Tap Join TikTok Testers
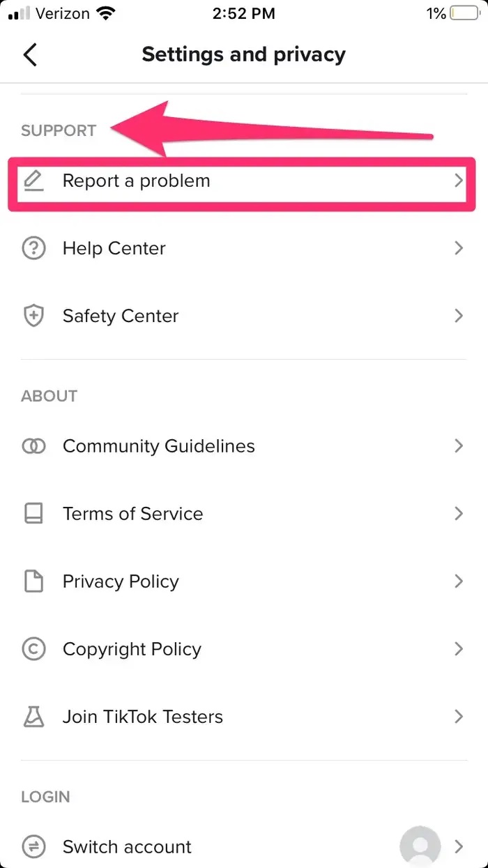This screenshot has height=868, width=488. click(x=143, y=717)
